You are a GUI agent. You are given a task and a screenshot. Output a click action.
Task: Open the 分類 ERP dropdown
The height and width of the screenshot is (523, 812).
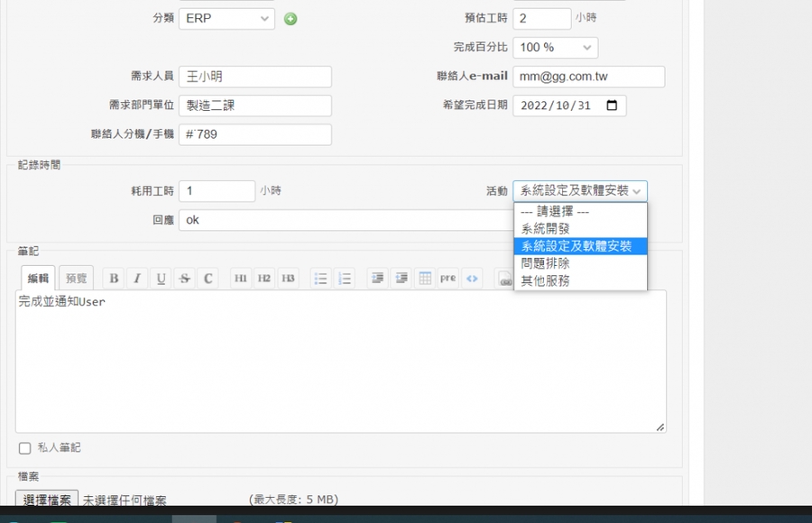pos(226,19)
